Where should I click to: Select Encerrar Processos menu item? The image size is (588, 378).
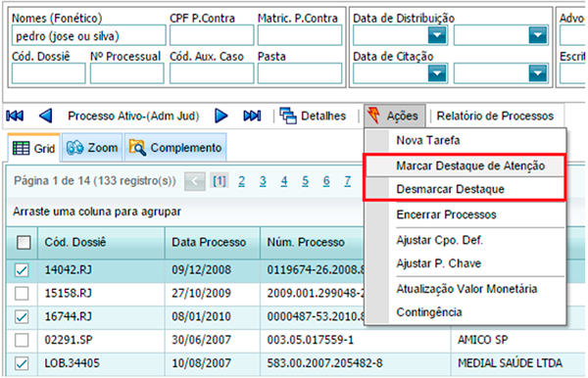coord(465,214)
